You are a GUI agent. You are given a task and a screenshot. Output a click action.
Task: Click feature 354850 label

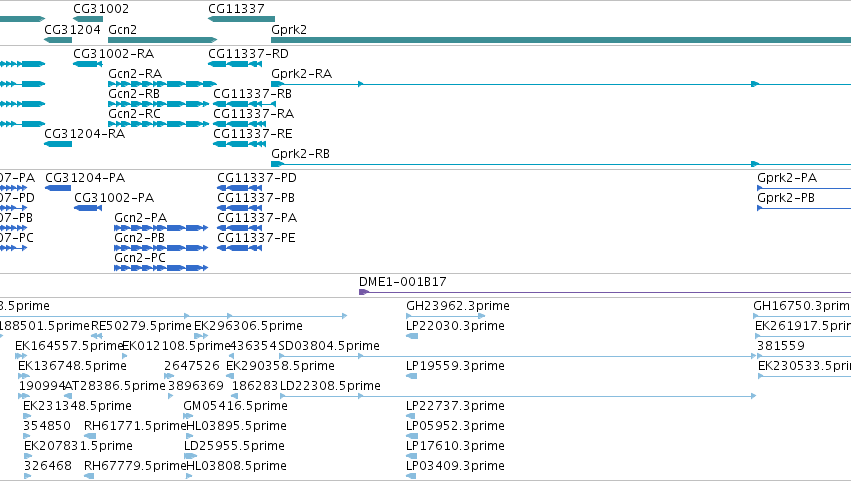pos(47,426)
